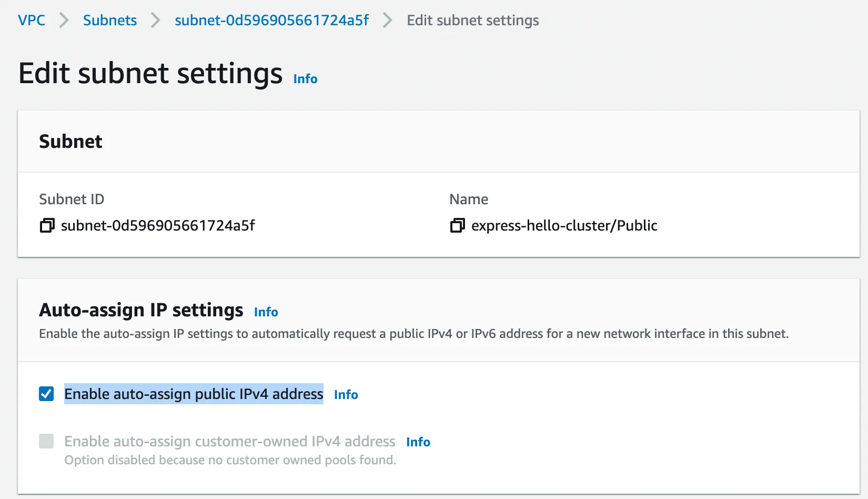The image size is (868, 499).
Task: Go to VPC in the breadcrumb
Action: pos(32,21)
